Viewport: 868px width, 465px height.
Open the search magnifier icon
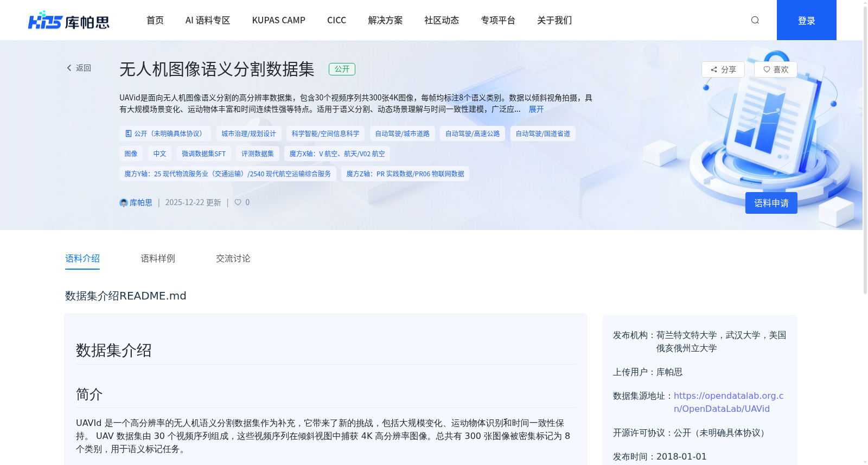pyautogui.click(x=755, y=20)
